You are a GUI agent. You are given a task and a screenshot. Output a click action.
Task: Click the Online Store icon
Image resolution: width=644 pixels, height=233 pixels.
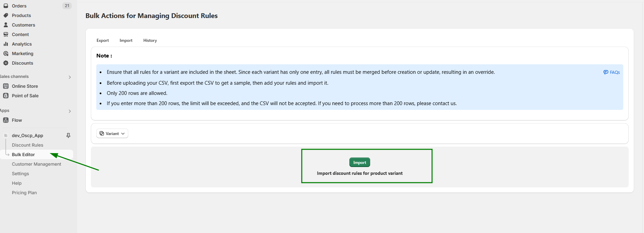point(6,86)
